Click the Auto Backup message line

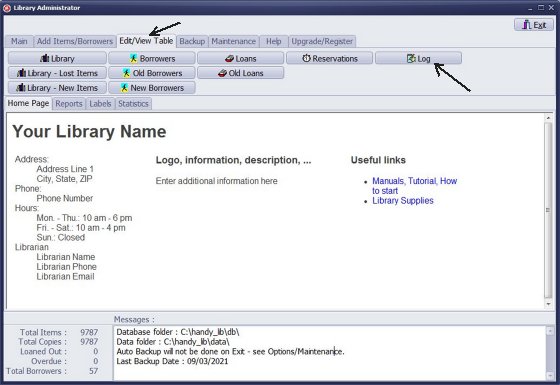coord(230,351)
